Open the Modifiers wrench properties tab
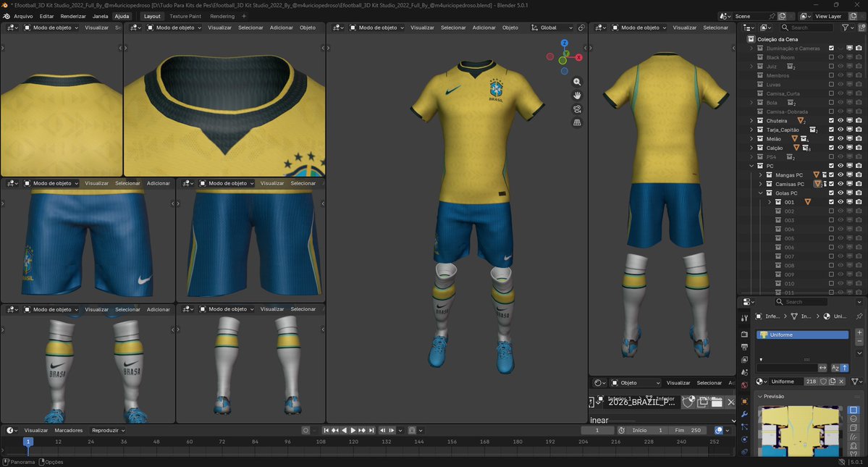Image resolution: width=868 pixels, height=467 pixels. point(744,414)
